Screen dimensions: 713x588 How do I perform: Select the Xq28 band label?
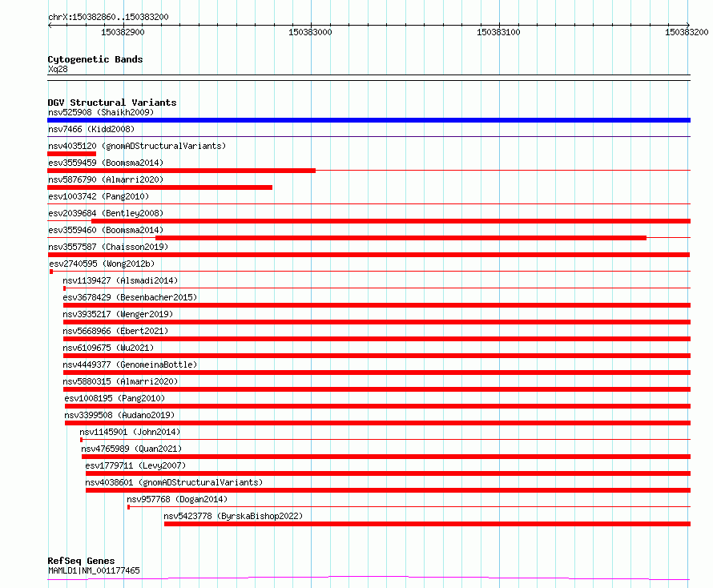pos(58,69)
